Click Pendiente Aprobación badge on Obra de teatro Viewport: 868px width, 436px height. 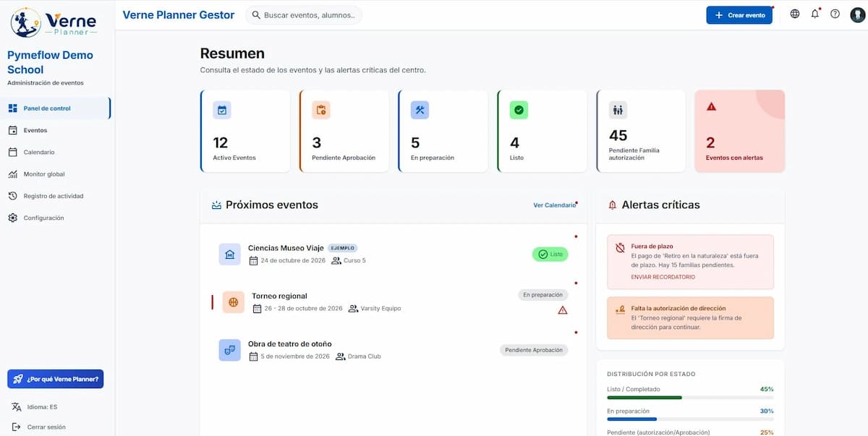coord(534,350)
